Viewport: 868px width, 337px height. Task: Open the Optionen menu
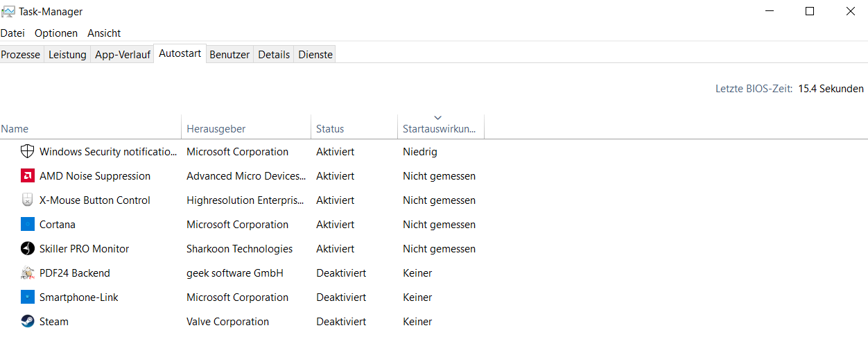[56, 33]
